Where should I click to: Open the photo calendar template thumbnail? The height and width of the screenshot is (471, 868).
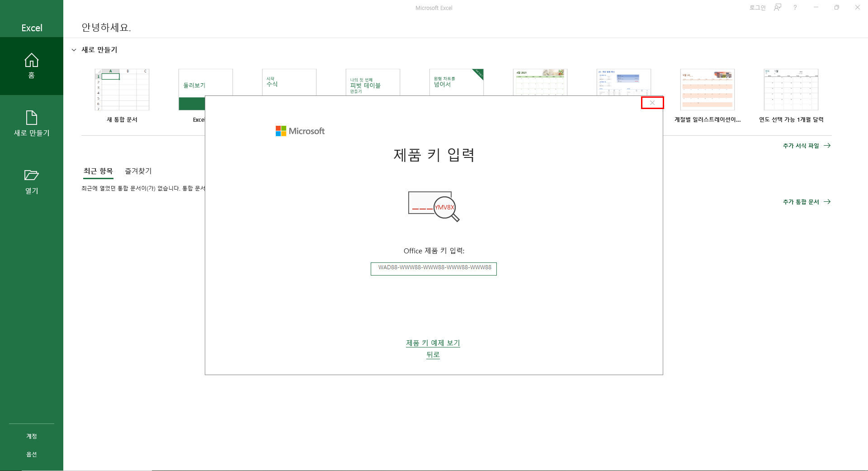click(x=540, y=82)
